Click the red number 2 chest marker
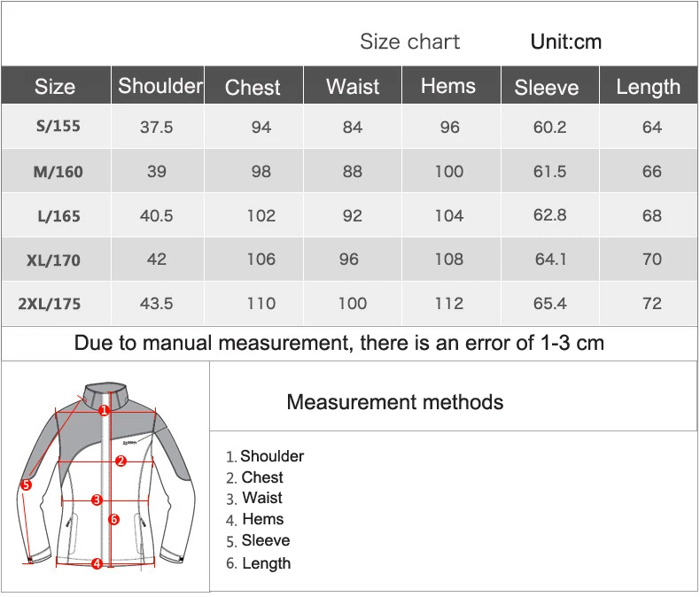 (121, 461)
